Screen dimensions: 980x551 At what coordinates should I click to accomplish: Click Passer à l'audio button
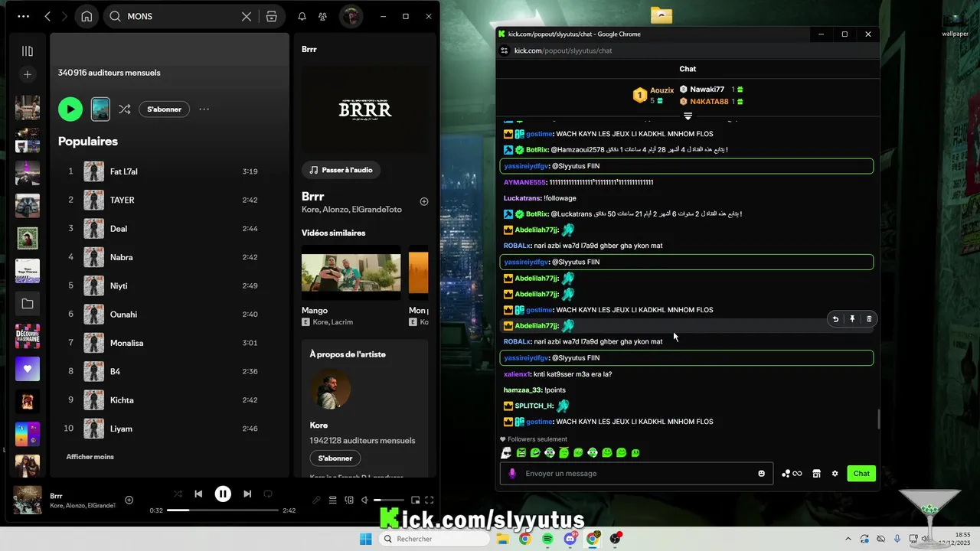coord(341,170)
